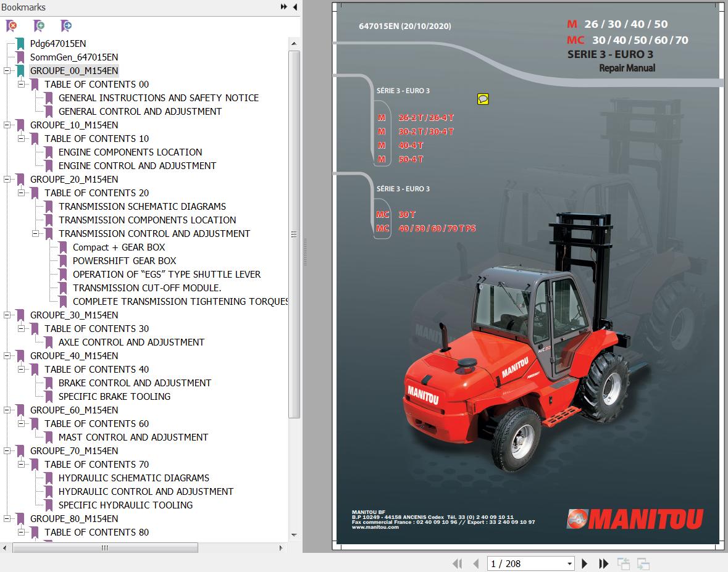Collapse the TABLE OF CONTENTS 10 node

tap(22, 139)
